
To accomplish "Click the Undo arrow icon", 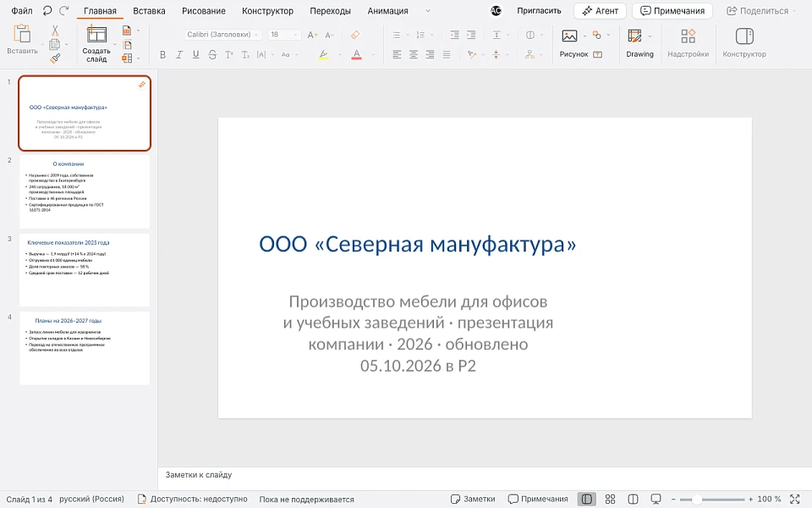I will pyautogui.click(x=47, y=10).
